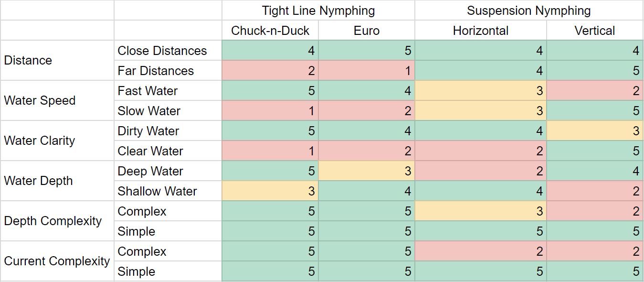Select the Suspension Nymphing header cell

coord(529,11)
